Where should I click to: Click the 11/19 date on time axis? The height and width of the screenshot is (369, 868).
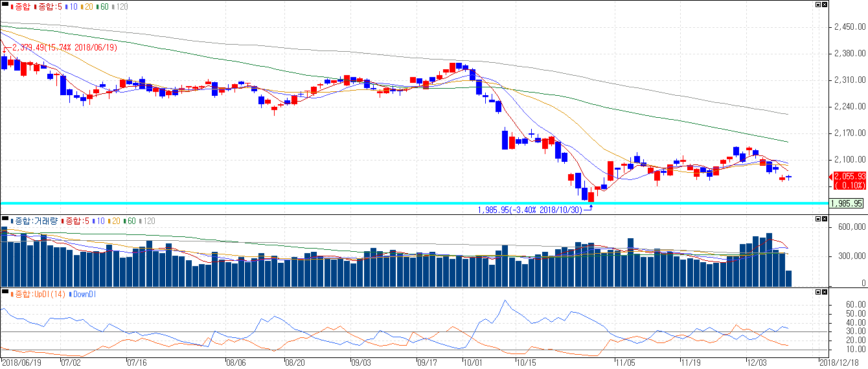(x=692, y=363)
